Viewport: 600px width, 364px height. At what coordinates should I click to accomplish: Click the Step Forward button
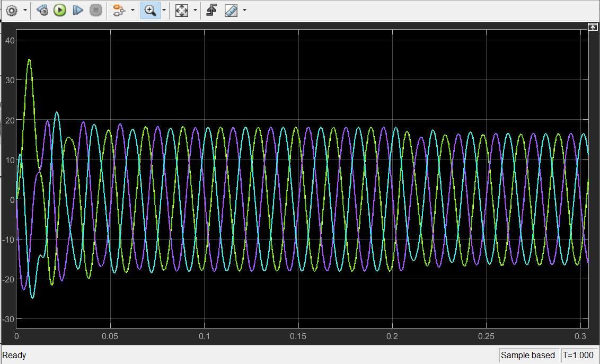(x=78, y=10)
